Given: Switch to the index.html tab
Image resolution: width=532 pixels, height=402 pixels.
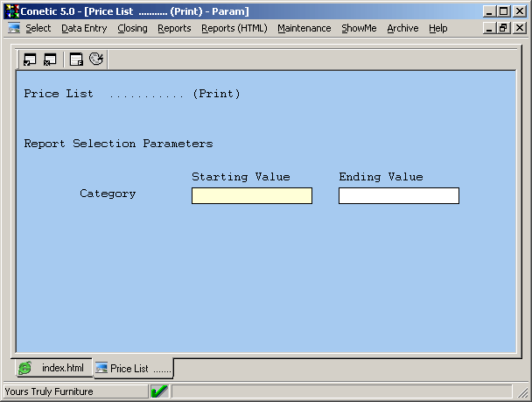Looking at the screenshot, I should click(52, 368).
